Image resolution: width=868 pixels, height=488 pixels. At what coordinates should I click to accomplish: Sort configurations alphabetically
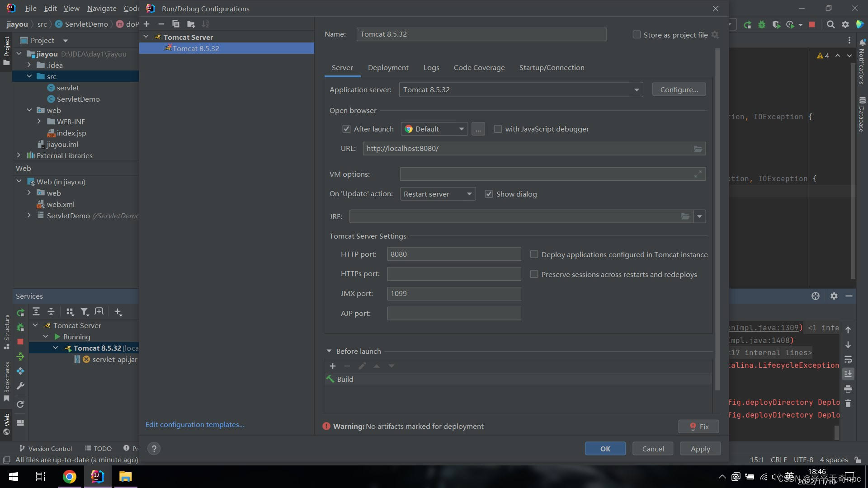pos(206,24)
